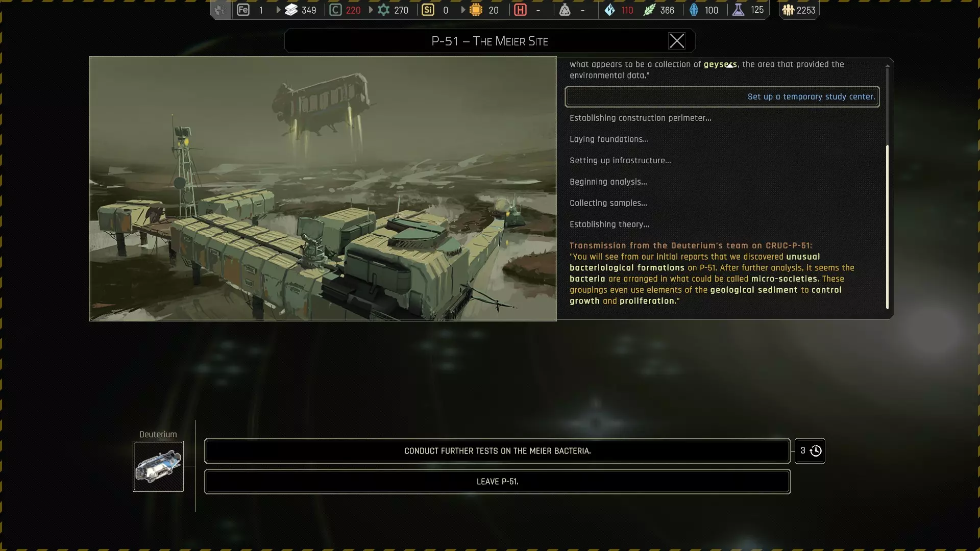Choose Conduct further tests on Meier bacteria

tap(497, 451)
